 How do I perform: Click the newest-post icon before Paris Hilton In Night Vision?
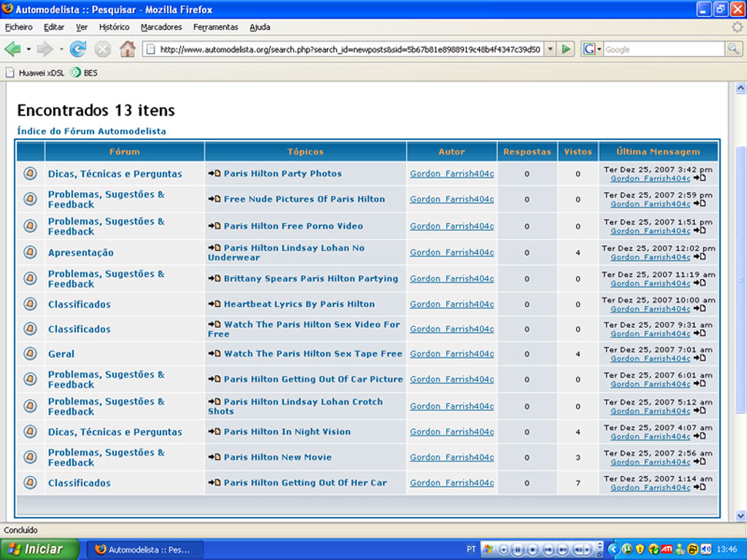pyautogui.click(x=214, y=432)
